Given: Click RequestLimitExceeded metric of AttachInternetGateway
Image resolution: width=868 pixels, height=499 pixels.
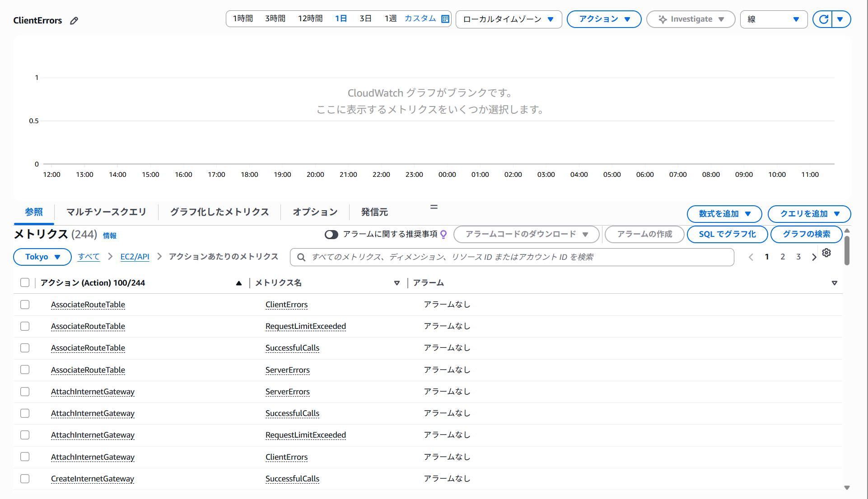Looking at the screenshot, I should click(x=306, y=435).
